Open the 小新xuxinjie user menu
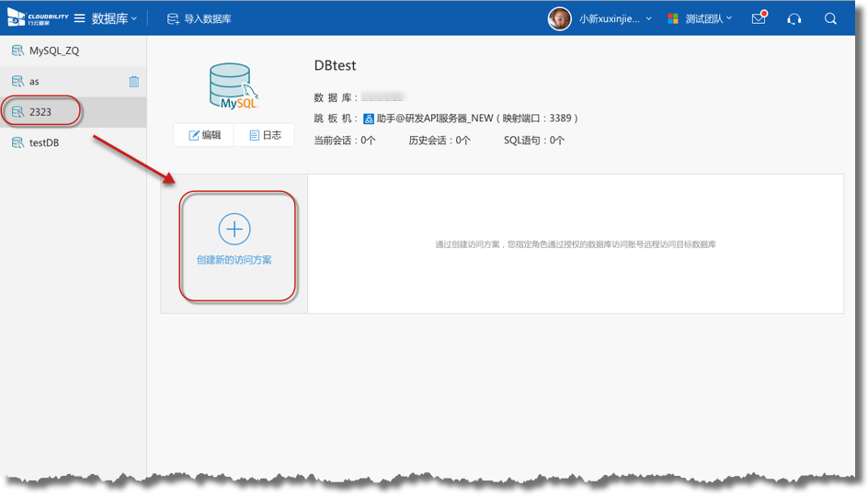Screen dimensions: 868x497 point(615,18)
